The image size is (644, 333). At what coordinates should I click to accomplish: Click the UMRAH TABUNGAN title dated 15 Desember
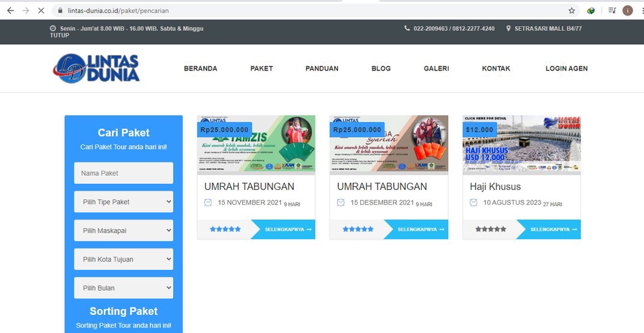click(382, 187)
